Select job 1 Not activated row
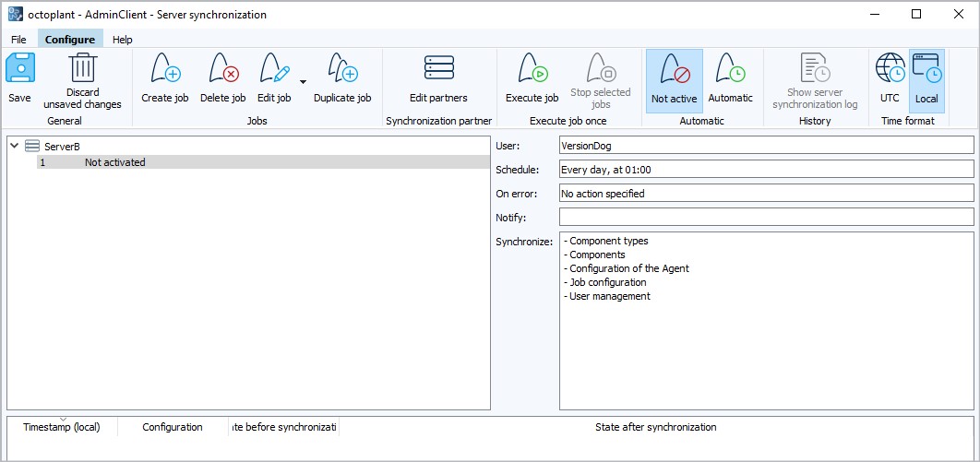Screen dimensions: 980x462 point(114,162)
